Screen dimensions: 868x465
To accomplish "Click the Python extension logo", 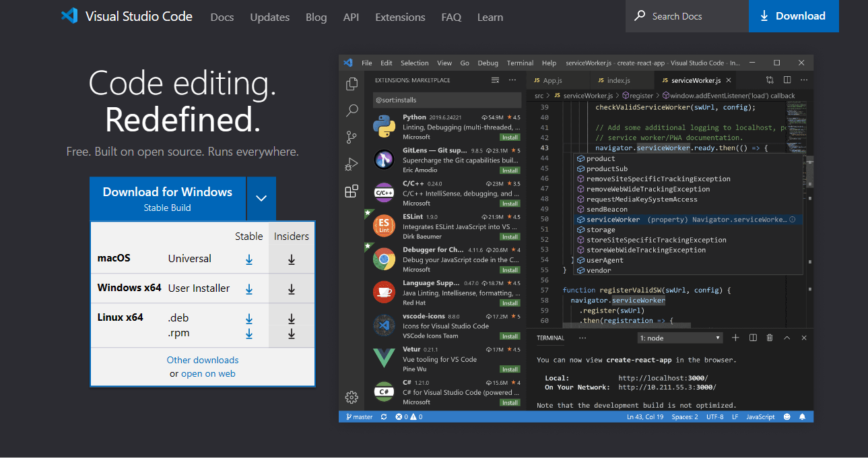I will [x=384, y=126].
